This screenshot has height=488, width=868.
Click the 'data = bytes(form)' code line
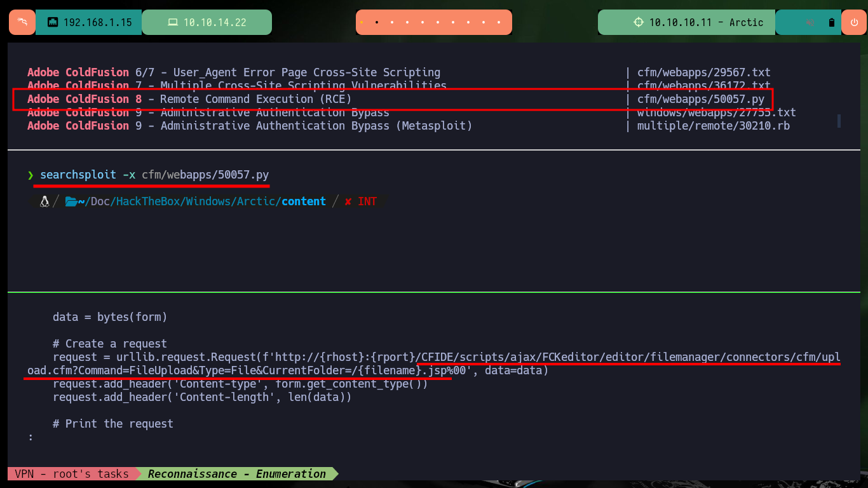point(110,317)
